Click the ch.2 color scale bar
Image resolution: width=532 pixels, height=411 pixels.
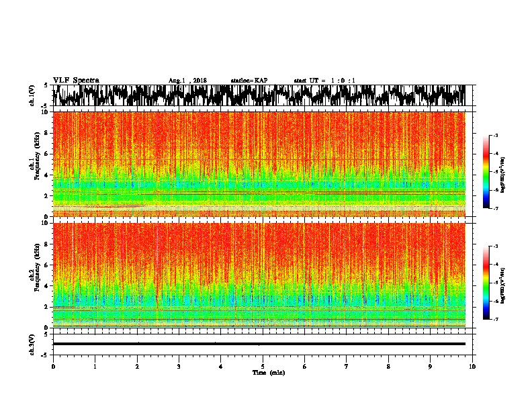486,283
